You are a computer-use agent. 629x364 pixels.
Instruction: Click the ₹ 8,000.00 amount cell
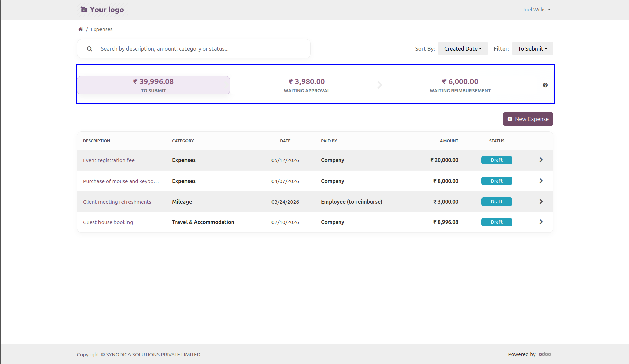[446, 181]
